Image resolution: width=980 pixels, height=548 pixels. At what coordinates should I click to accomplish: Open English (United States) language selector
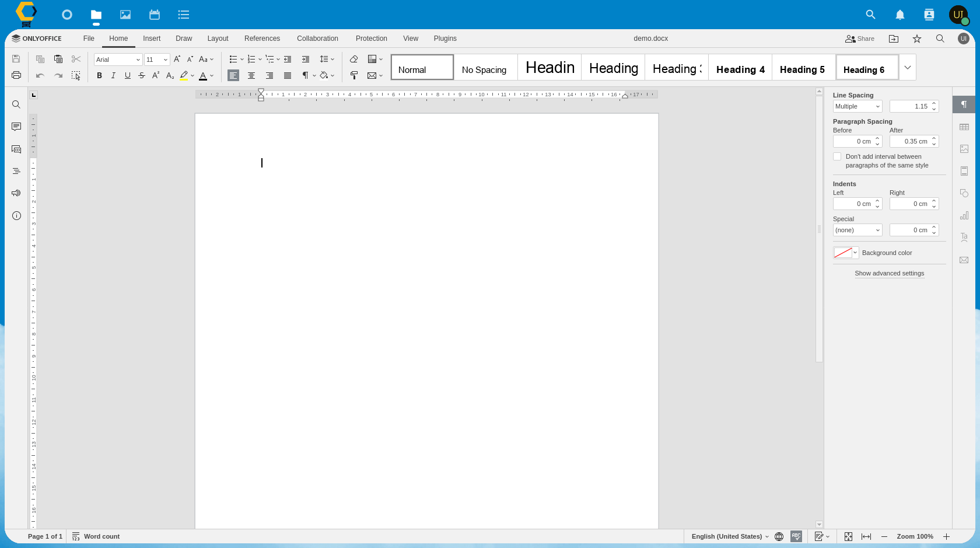[730, 536]
